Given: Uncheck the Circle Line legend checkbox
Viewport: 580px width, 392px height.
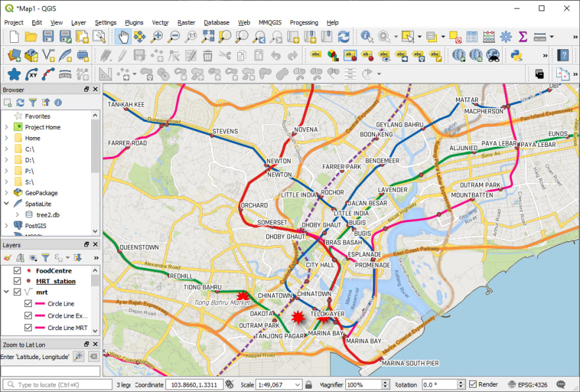Looking at the screenshot, I should [28, 303].
